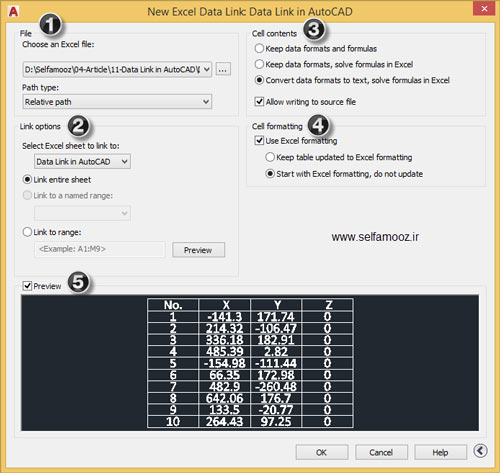
Task: Click the Y value 172.98 in preview table
Action: (276, 375)
